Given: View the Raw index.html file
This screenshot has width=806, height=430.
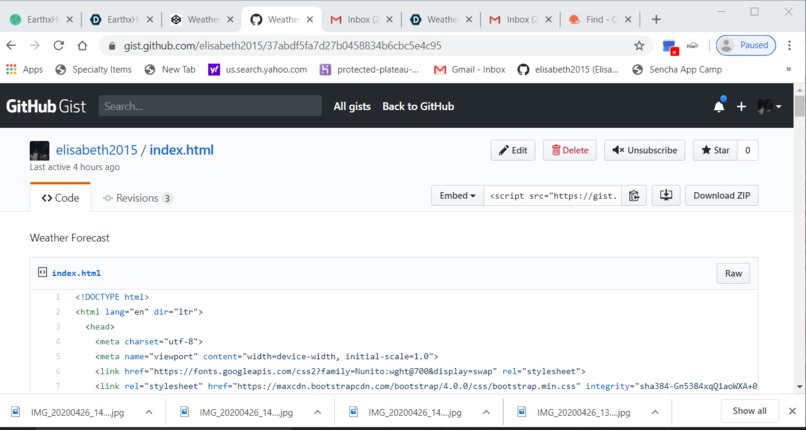Looking at the screenshot, I should pyautogui.click(x=733, y=273).
